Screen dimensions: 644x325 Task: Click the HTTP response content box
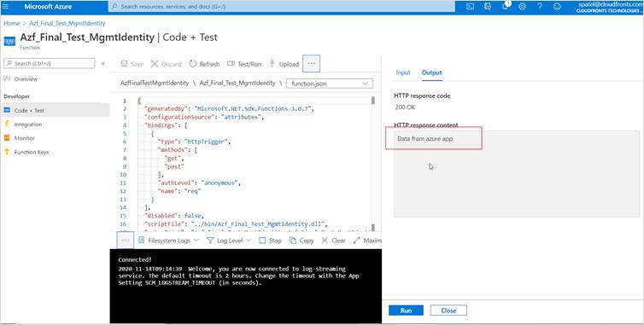[516, 173]
